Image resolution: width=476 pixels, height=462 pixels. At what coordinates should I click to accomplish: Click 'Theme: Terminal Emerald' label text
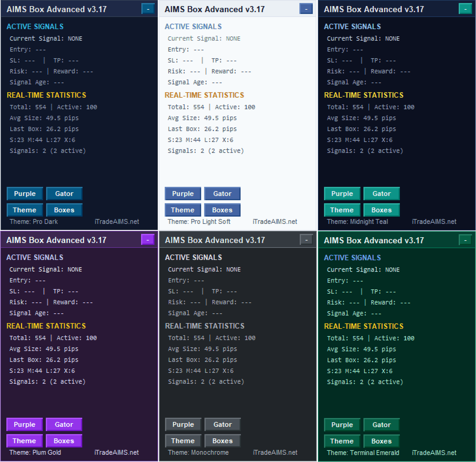click(x=363, y=453)
